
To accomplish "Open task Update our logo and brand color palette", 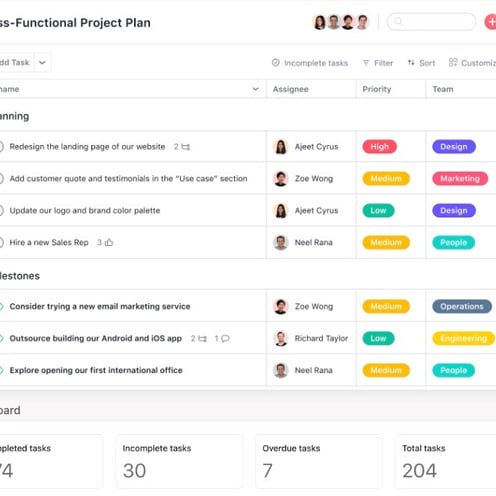I will click(x=85, y=211).
